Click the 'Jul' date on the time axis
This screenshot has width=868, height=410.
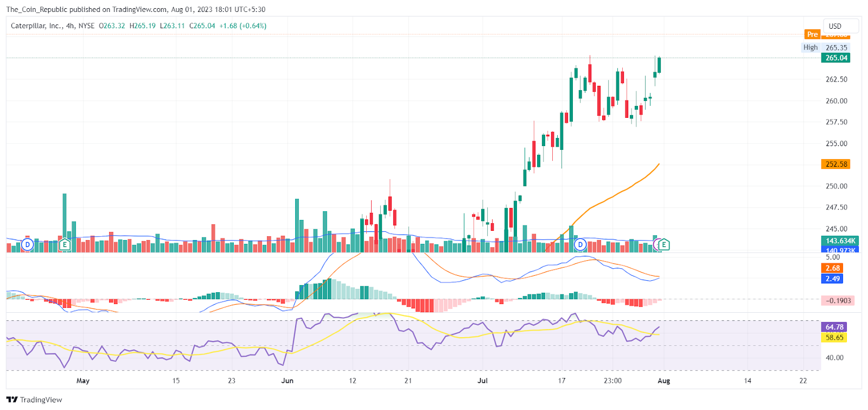point(482,381)
